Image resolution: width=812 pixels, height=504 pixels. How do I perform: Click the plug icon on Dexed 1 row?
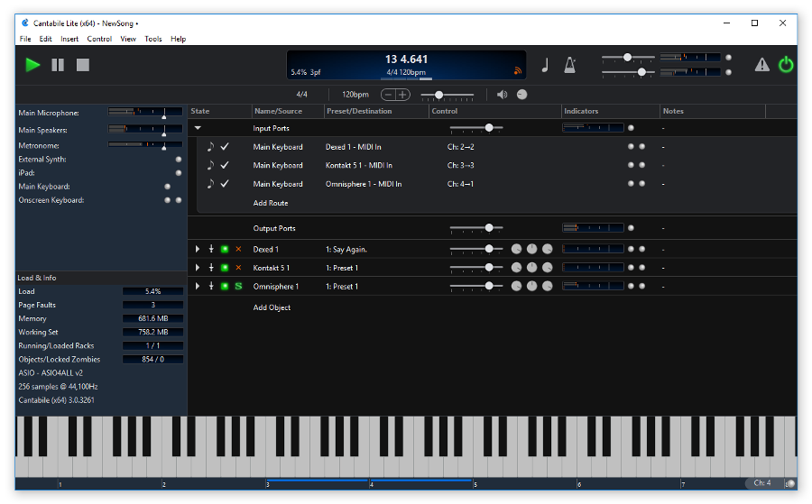pyautogui.click(x=211, y=249)
